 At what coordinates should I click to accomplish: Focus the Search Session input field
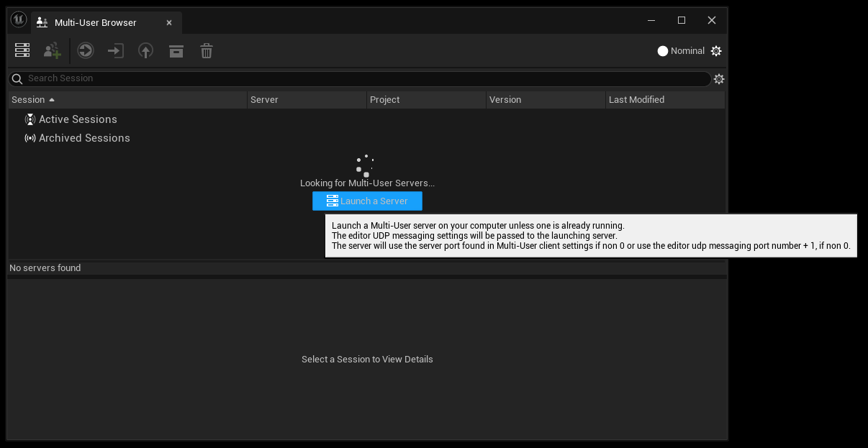point(360,78)
